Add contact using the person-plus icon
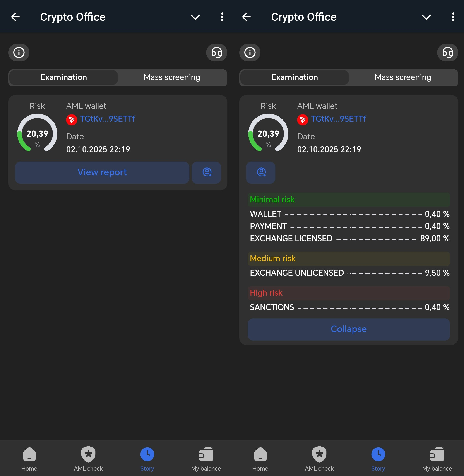 pyautogui.click(x=206, y=173)
